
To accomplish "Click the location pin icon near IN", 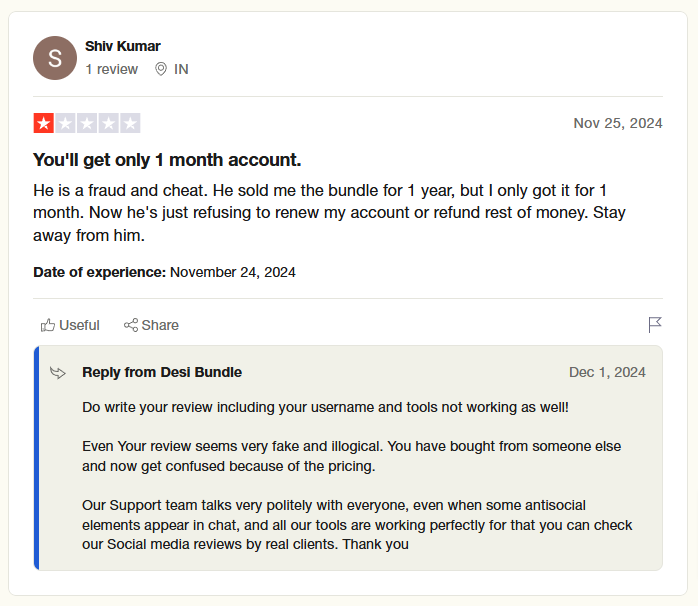I will click(x=161, y=69).
